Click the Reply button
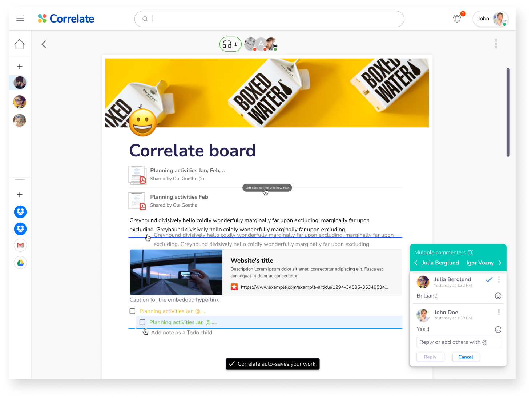 (x=430, y=357)
